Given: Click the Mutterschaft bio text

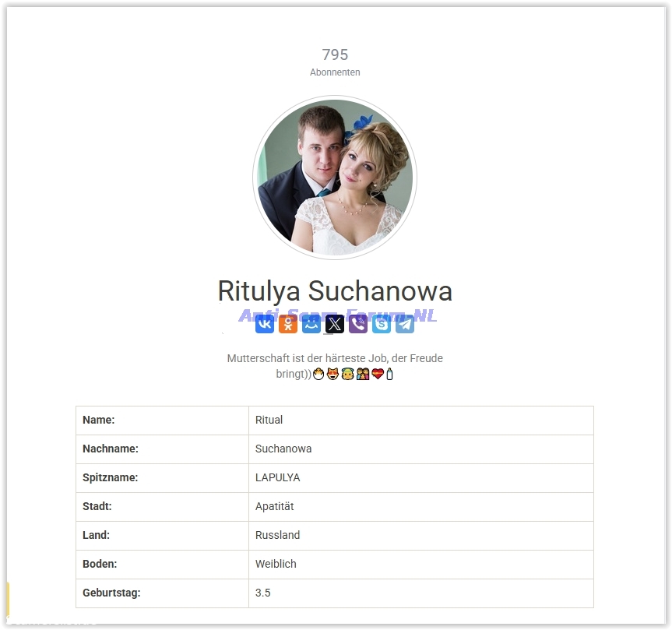Looking at the screenshot, I should coord(335,358).
